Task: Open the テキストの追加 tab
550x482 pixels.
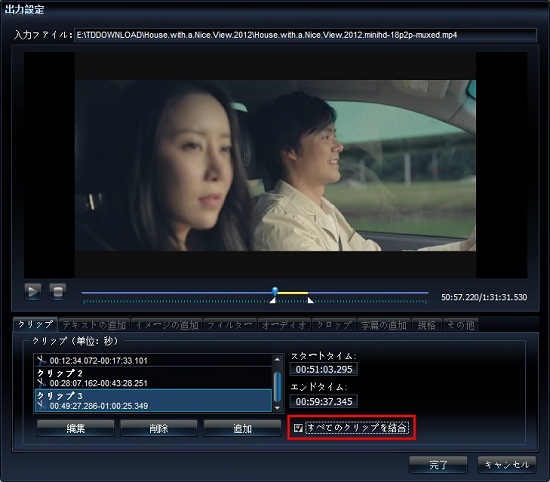Action: [94, 325]
